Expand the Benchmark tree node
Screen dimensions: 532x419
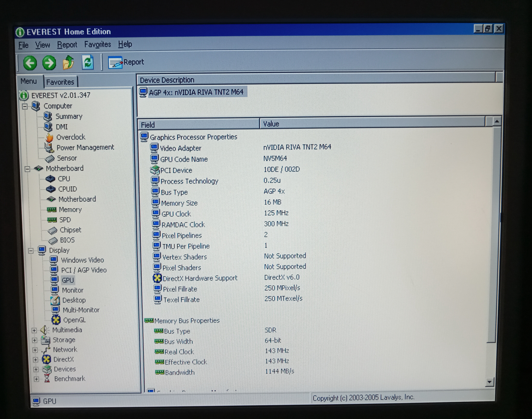36,379
